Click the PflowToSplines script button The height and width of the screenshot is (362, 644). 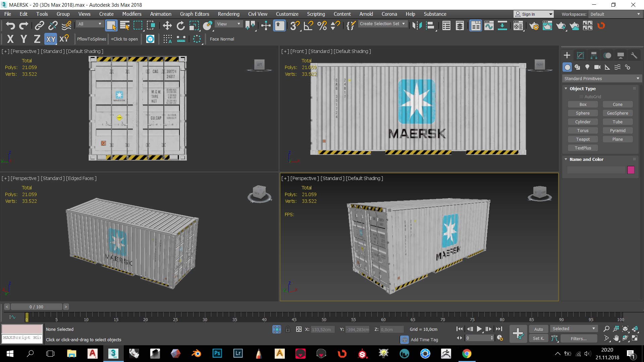pyautogui.click(x=92, y=39)
